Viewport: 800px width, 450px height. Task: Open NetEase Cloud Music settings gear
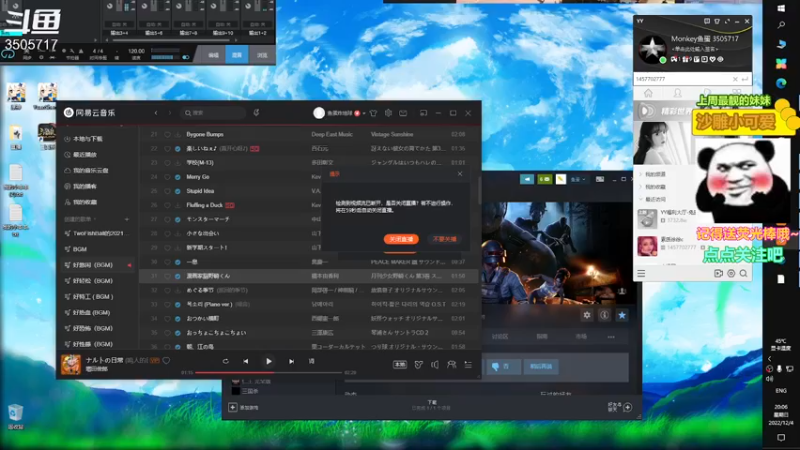[x=388, y=113]
